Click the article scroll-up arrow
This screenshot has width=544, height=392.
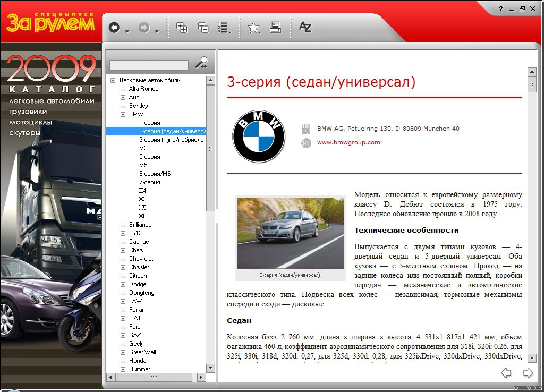pyautogui.click(x=532, y=72)
